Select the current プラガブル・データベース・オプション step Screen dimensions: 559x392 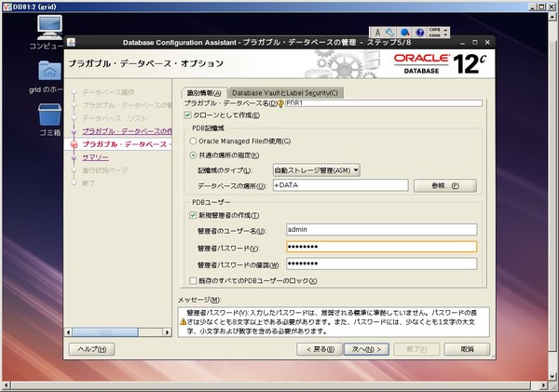coord(127,144)
